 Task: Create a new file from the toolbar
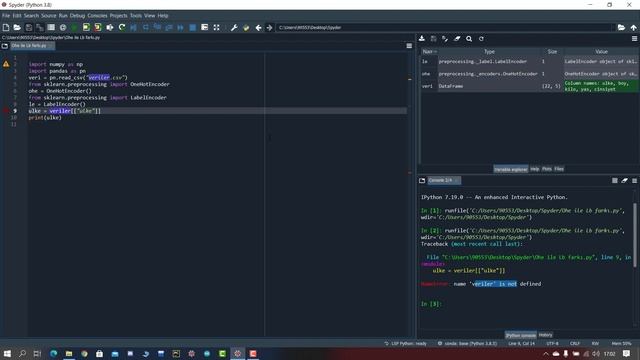[x=6, y=27]
